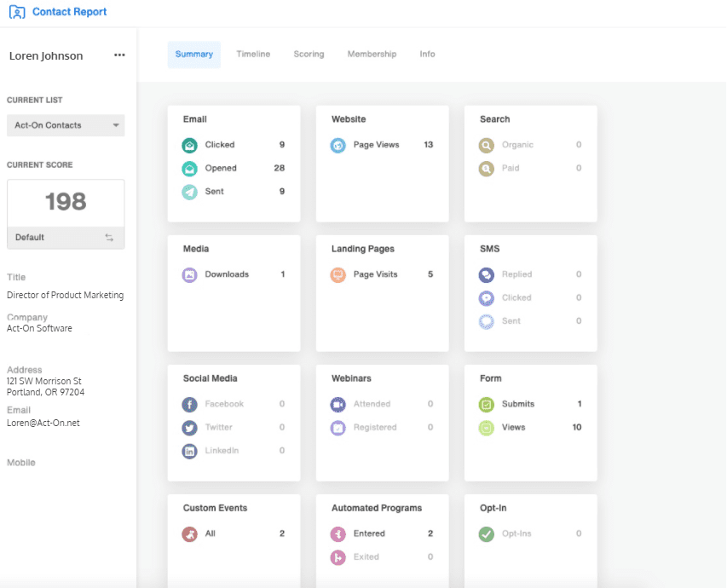Switch to the Timeline tab

(253, 55)
